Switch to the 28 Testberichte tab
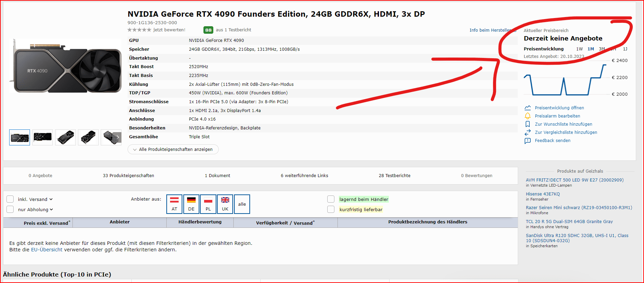The width and height of the screenshot is (644, 283). [395, 176]
